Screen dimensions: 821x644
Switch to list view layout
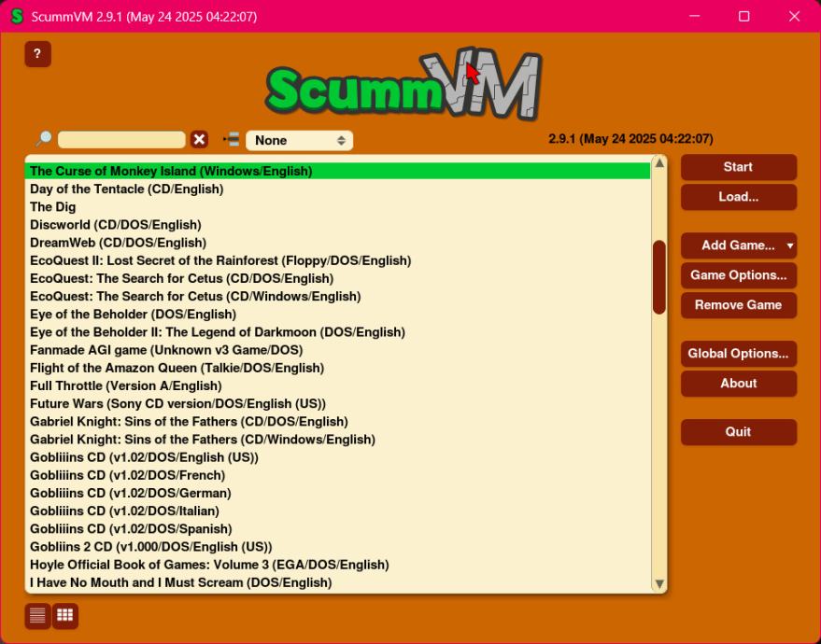(x=37, y=616)
